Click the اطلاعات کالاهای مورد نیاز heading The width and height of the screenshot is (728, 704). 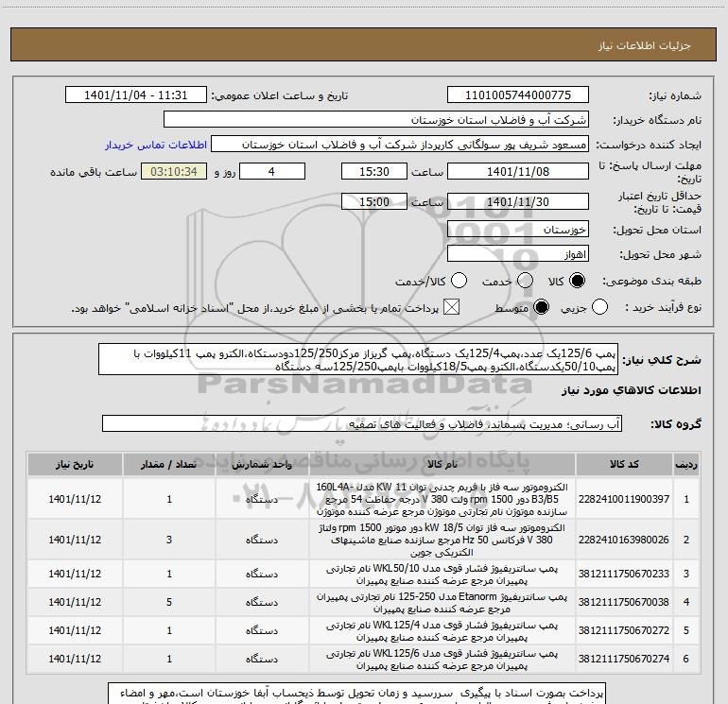[632, 390]
